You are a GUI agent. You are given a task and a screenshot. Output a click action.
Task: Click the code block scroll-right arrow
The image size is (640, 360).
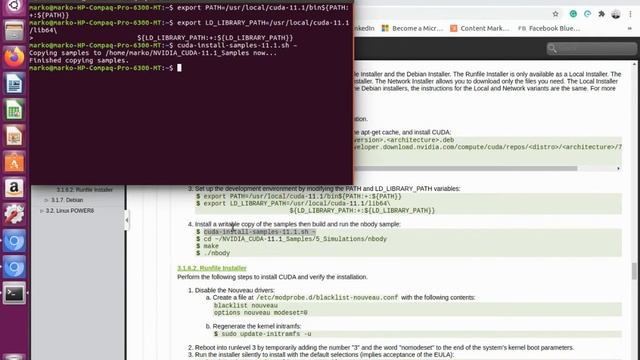618,168
